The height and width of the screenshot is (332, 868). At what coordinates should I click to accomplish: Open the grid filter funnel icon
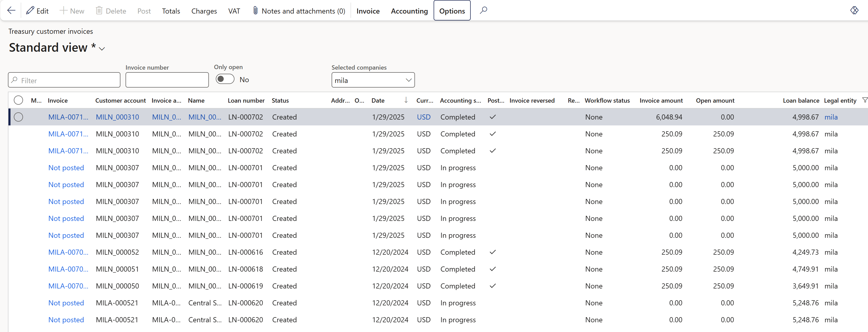tap(865, 100)
